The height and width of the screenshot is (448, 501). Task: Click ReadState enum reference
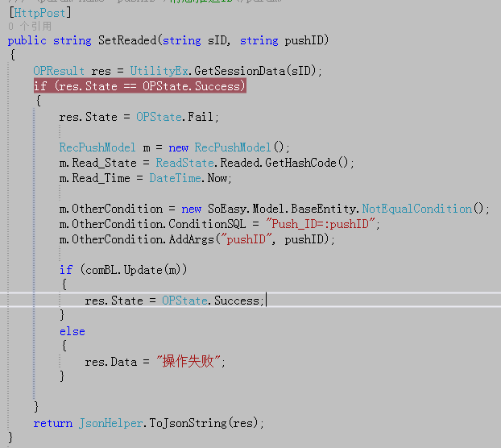click(184, 163)
